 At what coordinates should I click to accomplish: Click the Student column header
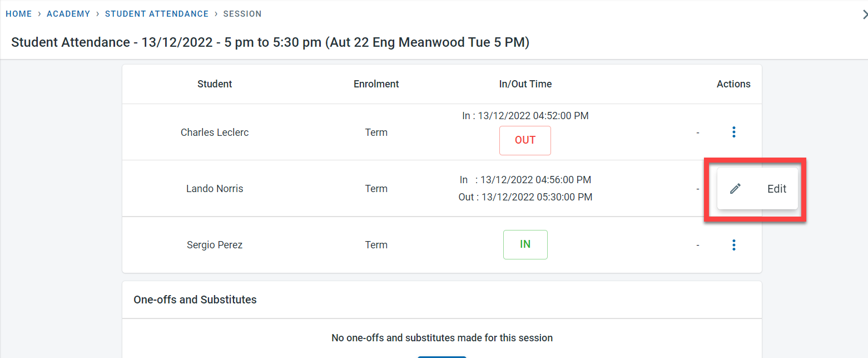(215, 84)
